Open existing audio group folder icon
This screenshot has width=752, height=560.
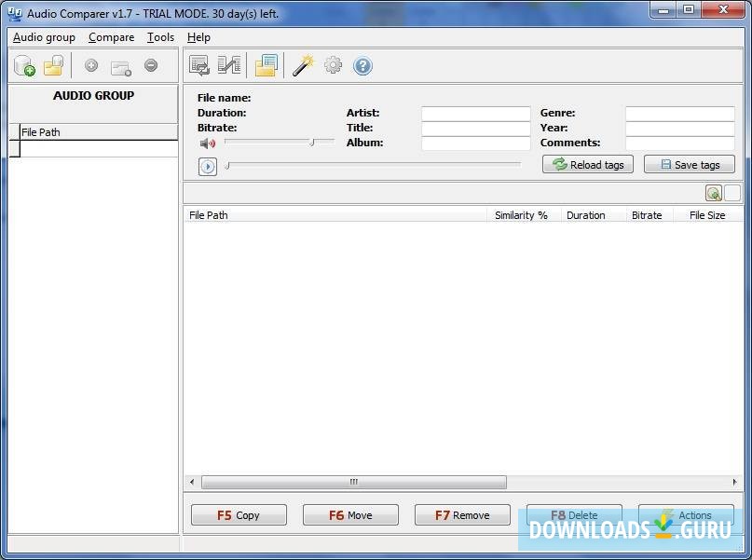coord(54,65)
